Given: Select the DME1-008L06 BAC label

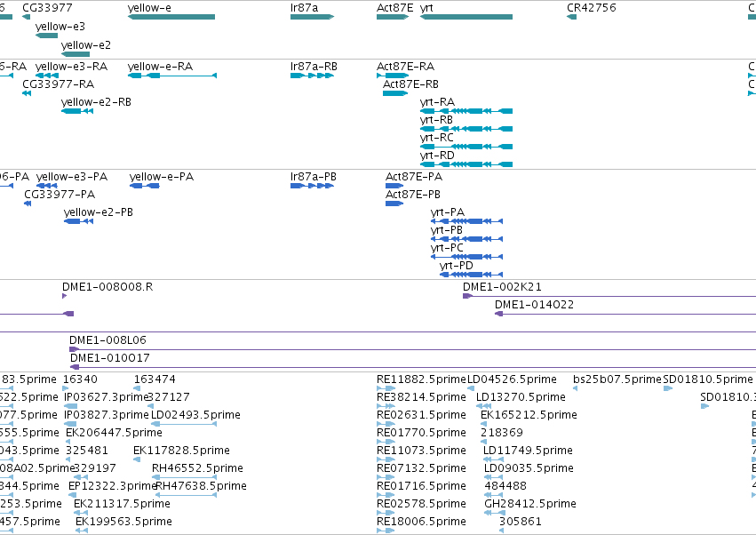Looking at the screenshot, I should (x=107, y=340).
